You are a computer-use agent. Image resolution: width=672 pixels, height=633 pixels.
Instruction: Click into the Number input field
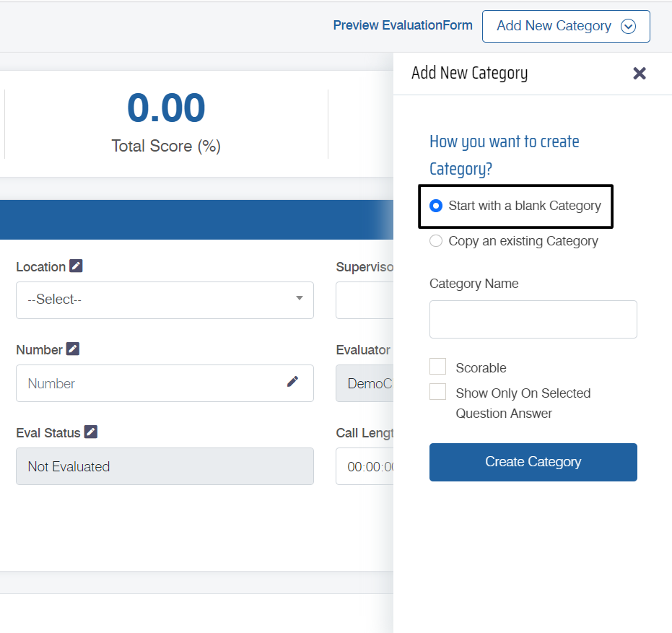click(x=152, y=383)
